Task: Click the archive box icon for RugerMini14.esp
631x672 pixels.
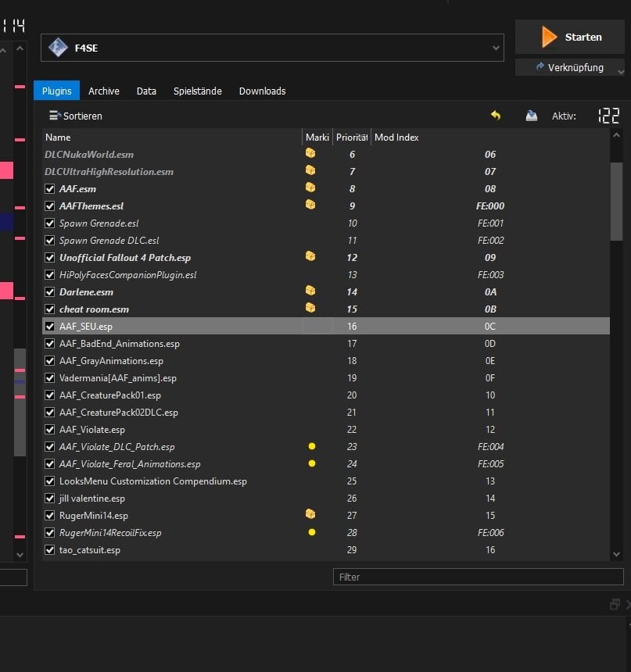Action: point(310,514)
